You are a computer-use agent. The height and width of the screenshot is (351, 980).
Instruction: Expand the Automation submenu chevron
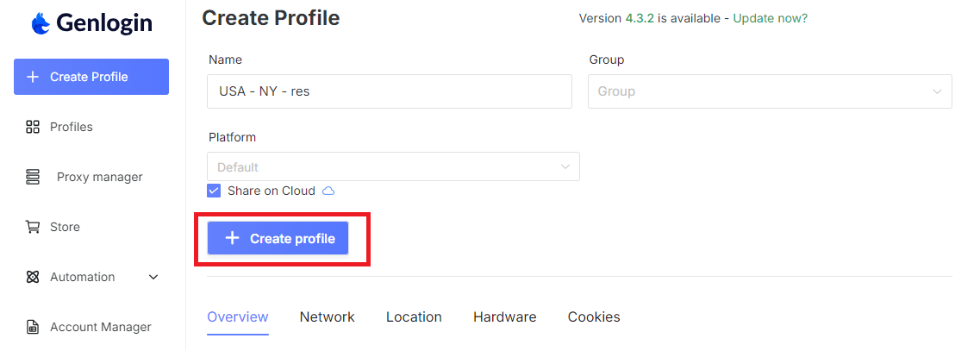pyautogui.click(x=153, y=277)
